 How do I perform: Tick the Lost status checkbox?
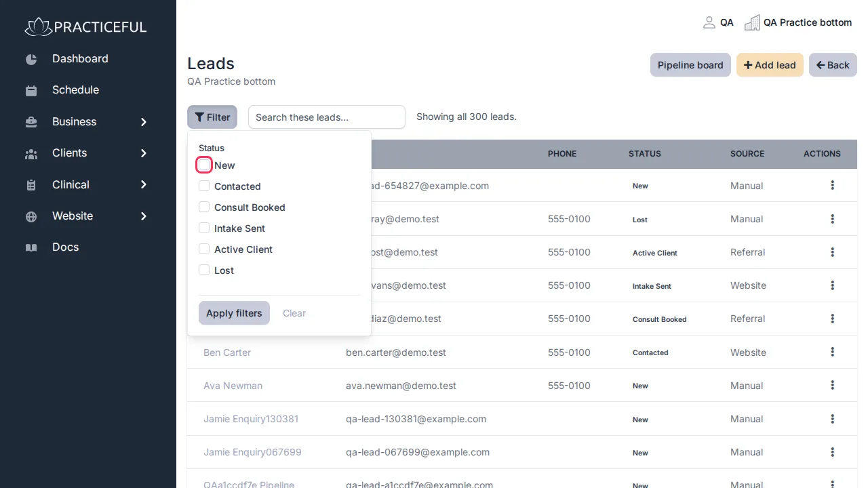[x=204, y=270]
